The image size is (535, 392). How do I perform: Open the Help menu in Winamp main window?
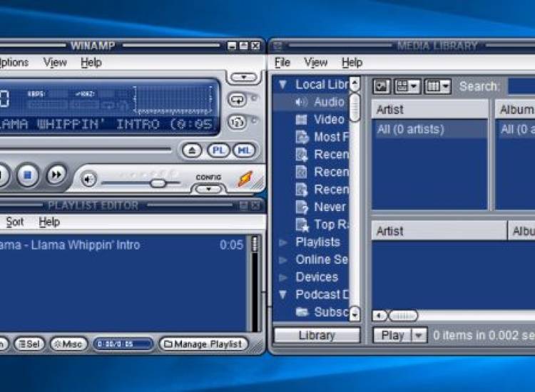click(x=91, y=63)
